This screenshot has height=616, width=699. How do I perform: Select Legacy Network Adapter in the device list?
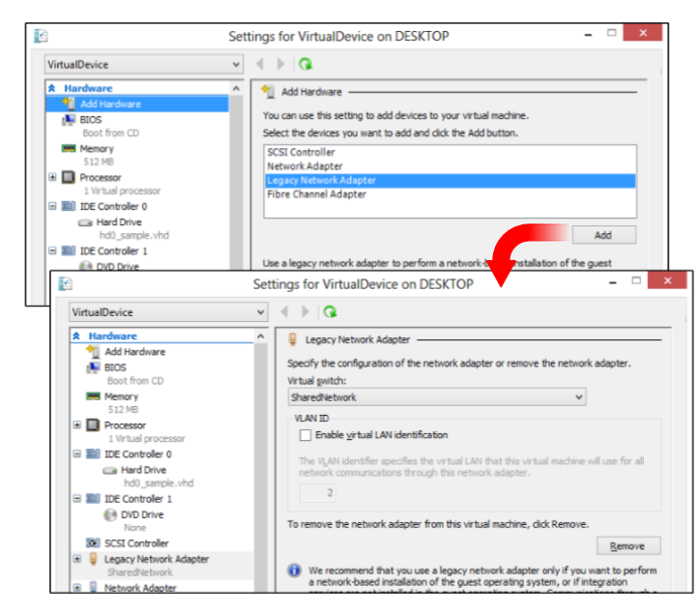(x=450, y=181)
